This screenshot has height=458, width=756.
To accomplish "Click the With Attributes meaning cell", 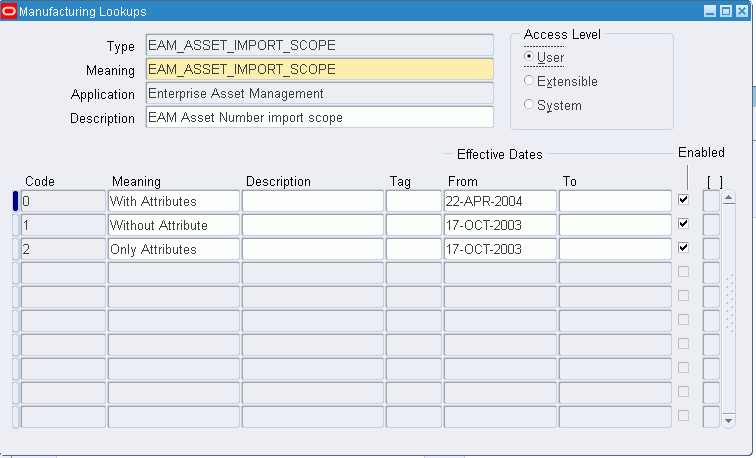I will point(174,201).
